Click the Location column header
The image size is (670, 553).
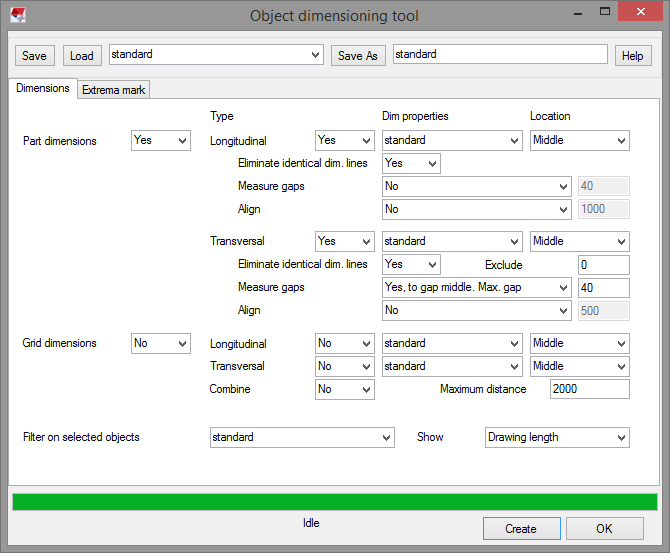click(550, 116)
